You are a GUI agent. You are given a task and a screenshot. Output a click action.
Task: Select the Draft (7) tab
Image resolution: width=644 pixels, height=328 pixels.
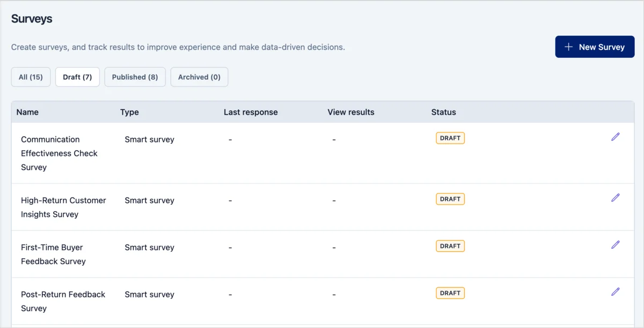pyautogui.click(x=77, y=77)
